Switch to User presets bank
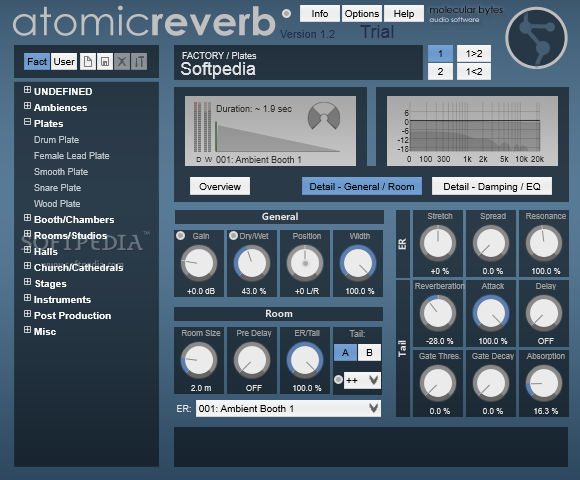Screen dimensions: 580x480 (x=64, y=61)
